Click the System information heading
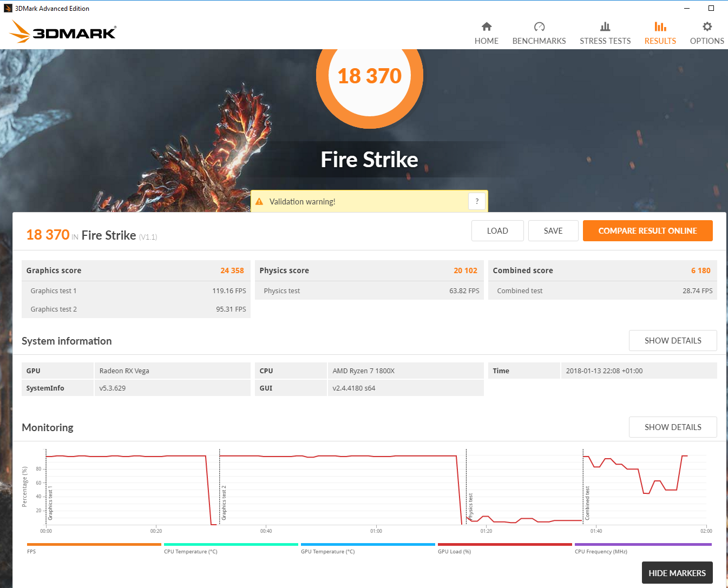The height and width of the screenshot is (588, 728). click(x=67, y=341)
